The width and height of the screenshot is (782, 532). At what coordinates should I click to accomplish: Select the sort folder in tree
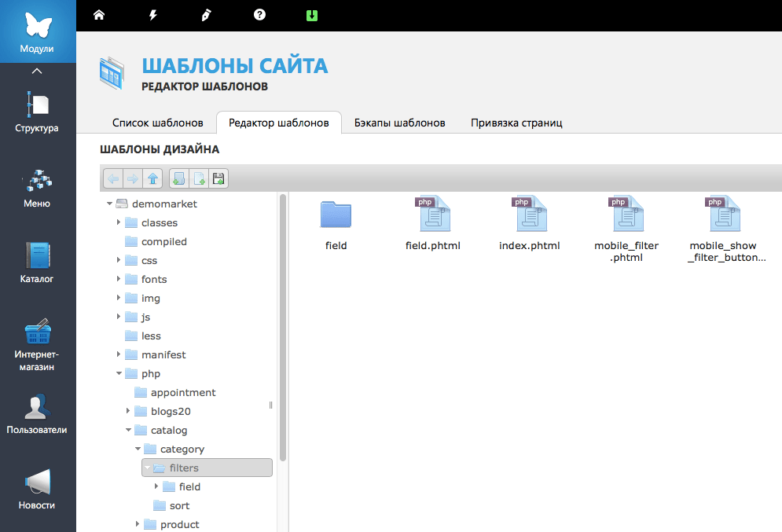[179, 505]
